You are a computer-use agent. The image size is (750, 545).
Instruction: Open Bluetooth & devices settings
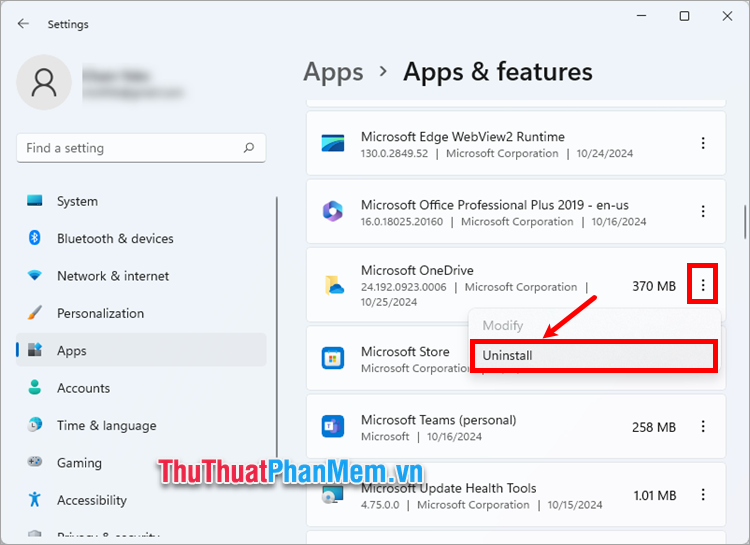[x=141, y=238]
